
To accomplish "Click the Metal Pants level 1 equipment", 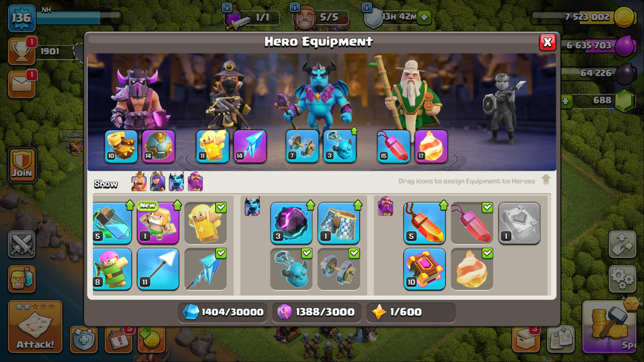I will pos(339,223).
